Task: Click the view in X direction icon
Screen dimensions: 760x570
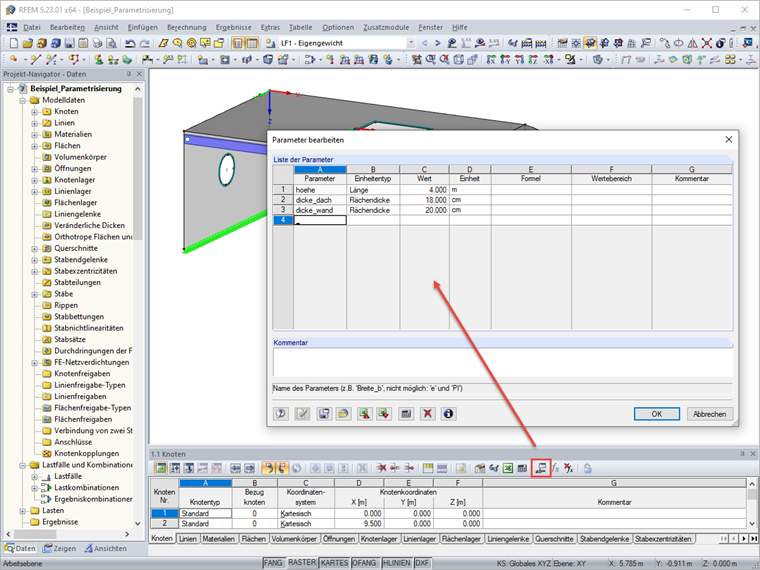Action: pos(491,60)
